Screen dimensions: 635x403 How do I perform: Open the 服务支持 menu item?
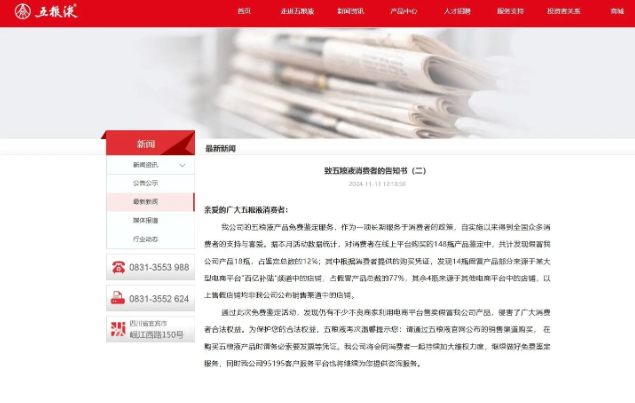coord(510,11)
